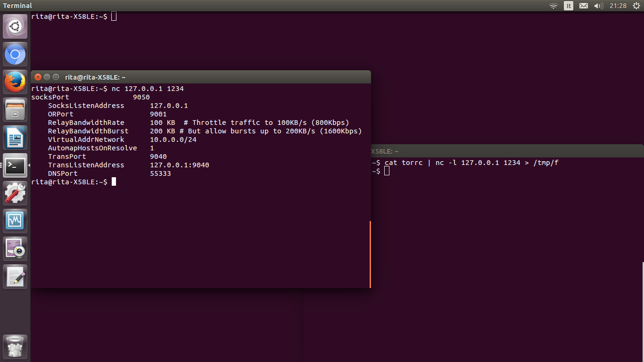Image resolution: width=644 pixels, height=362 pixels.
Task: Open the Ubuntu Dash home button
Action: coord(15,26)
